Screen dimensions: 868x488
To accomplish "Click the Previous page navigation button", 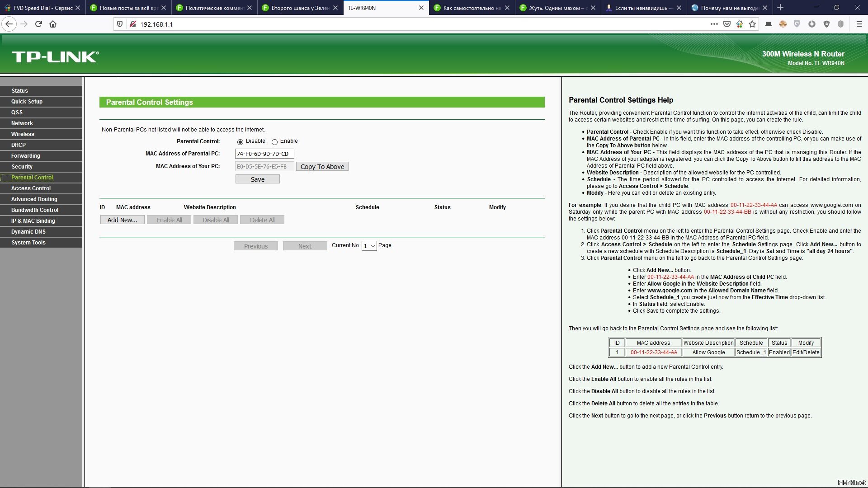I will pos(256,245).
